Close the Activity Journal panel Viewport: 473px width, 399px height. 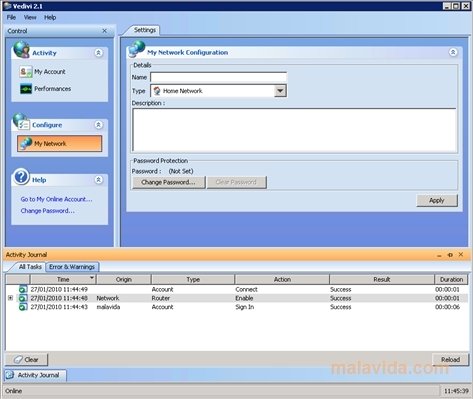tap(461, 254)
